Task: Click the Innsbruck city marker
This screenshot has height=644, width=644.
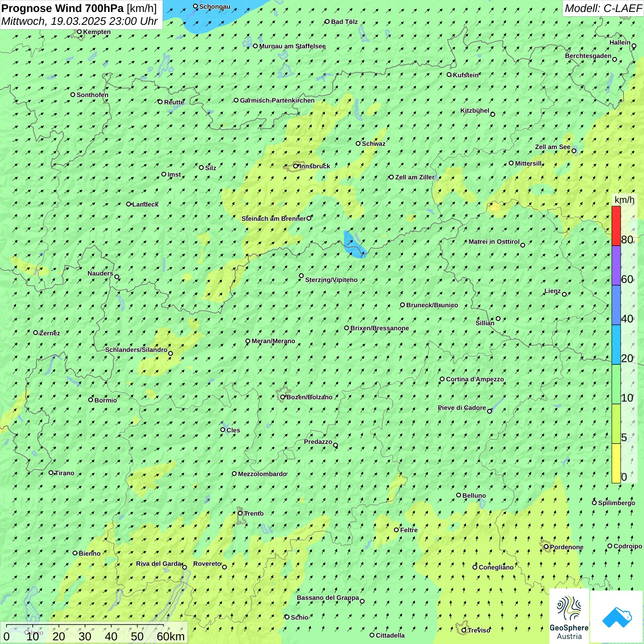Action: (x=296, y=166)
